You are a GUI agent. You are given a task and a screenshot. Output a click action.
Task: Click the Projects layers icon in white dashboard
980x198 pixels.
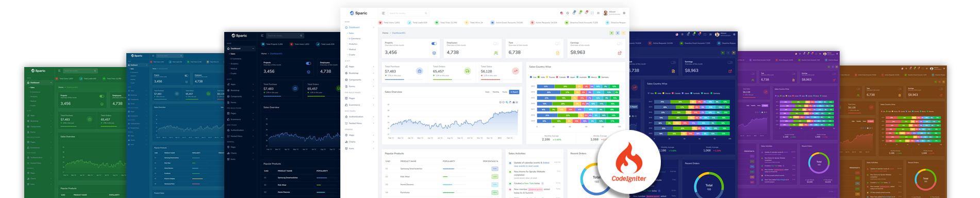pyautogui.click(x=434, y=53)
